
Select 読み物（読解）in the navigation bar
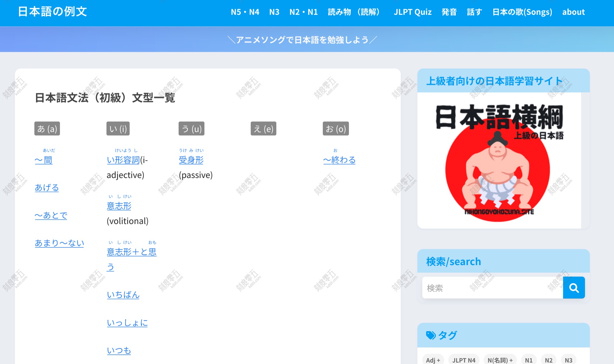(x=353, y=12)
